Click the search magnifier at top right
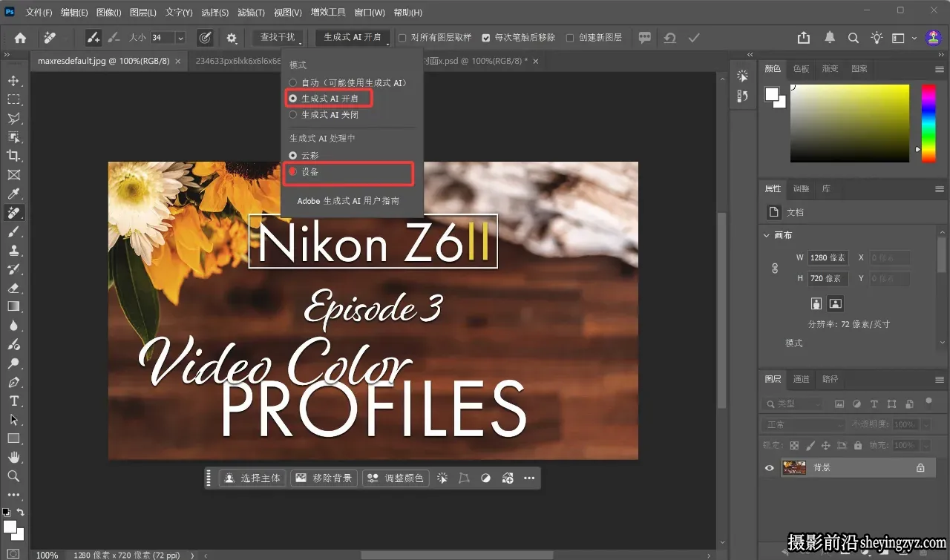The image size is (950, 560). pos(854,38)
